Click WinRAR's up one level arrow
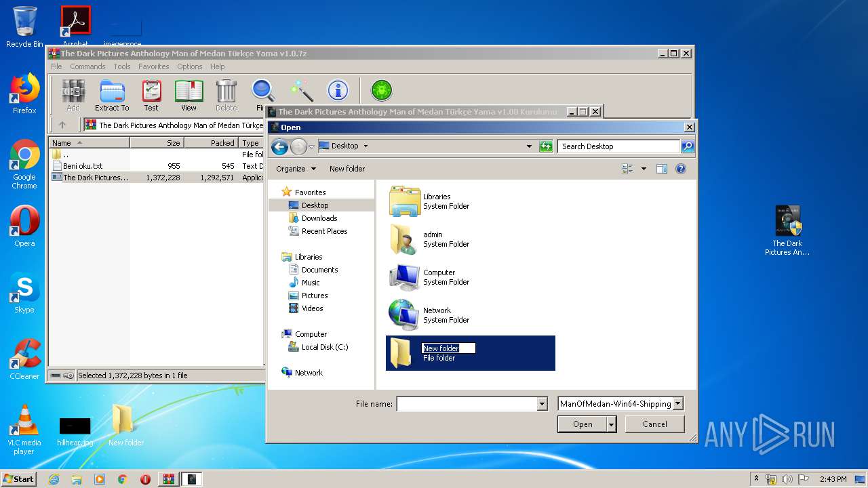 [62, 125]
